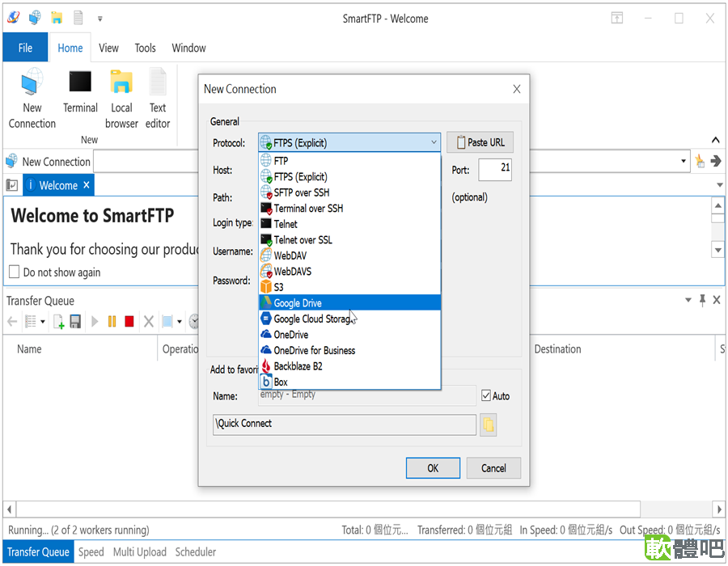Click the Quick Connect folder path field
The width and height of the screenshot is (728, 566).
pos(345,424)
